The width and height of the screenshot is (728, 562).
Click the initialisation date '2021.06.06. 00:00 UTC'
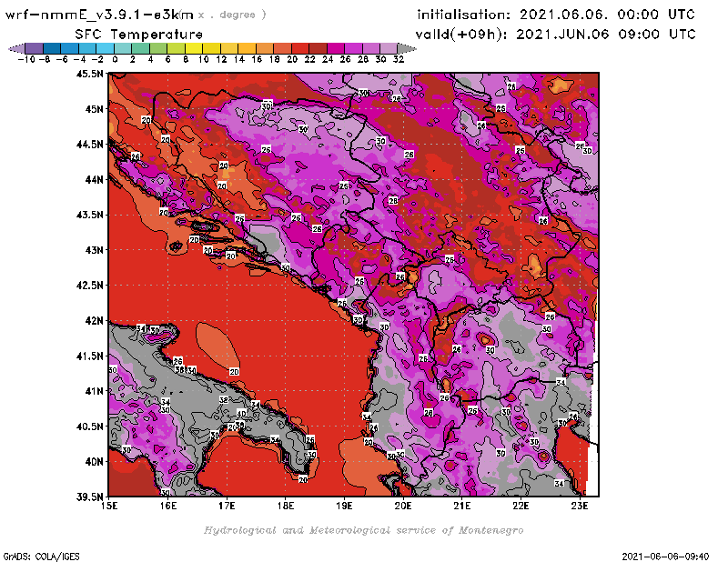coord(607,15)
